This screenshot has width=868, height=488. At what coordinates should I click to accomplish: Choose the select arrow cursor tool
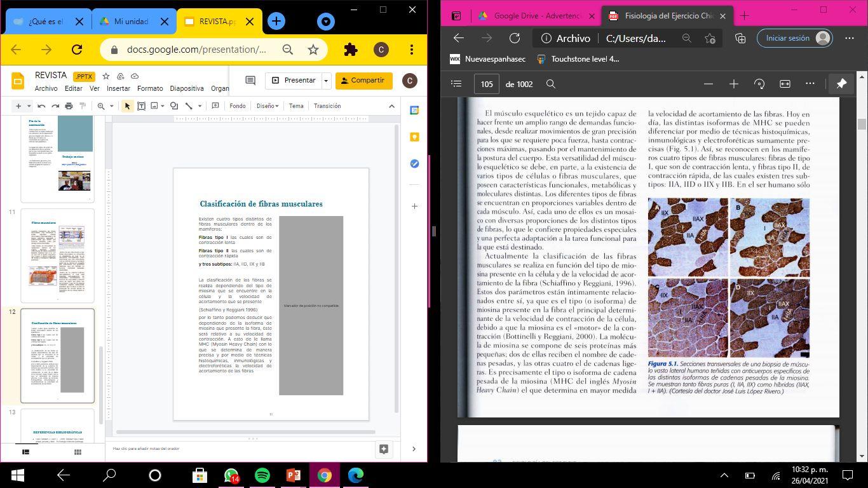[x=127, y=106]
